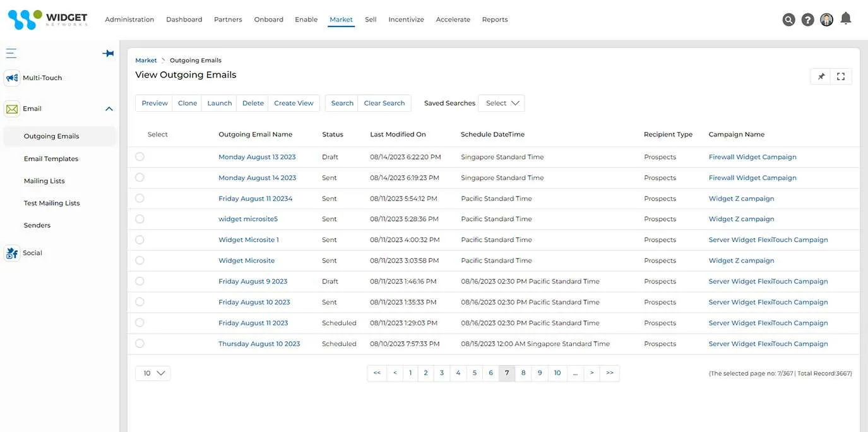Open the Reports menu in top navigation
This screenshot has width=868, height=432.
(x=494, y=20)
